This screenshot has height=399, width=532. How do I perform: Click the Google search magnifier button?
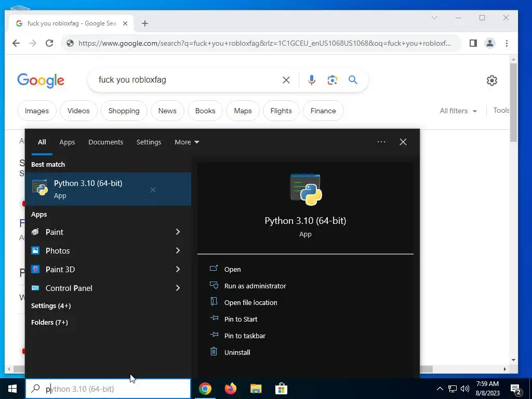[x=353, y=80]
